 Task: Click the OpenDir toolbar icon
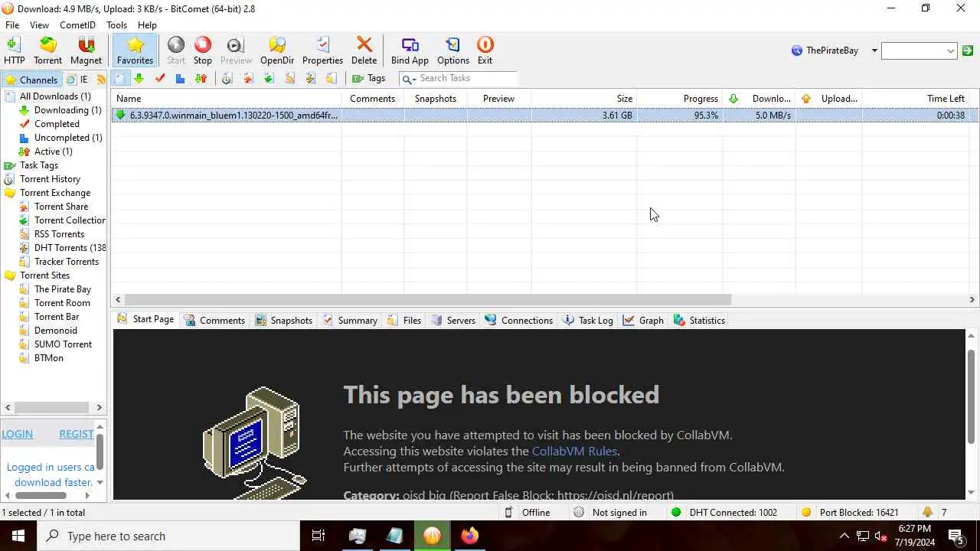(277, 51)
